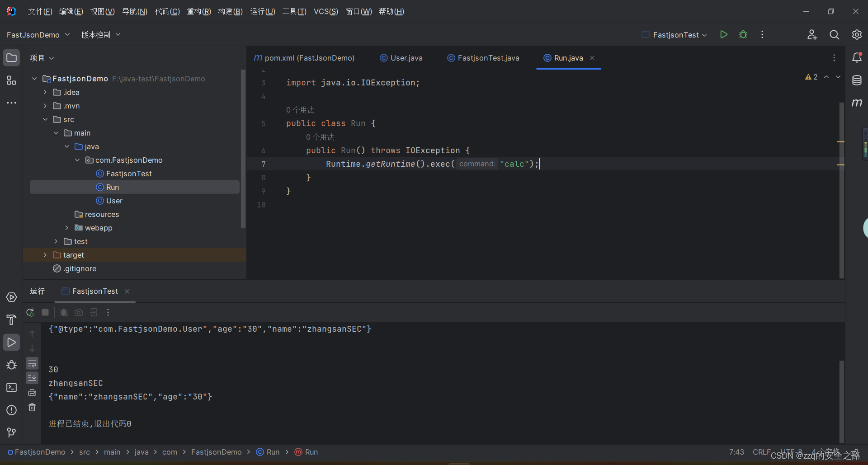Open the File menu
Screen dimensions: 868x465
coord(40,11)
